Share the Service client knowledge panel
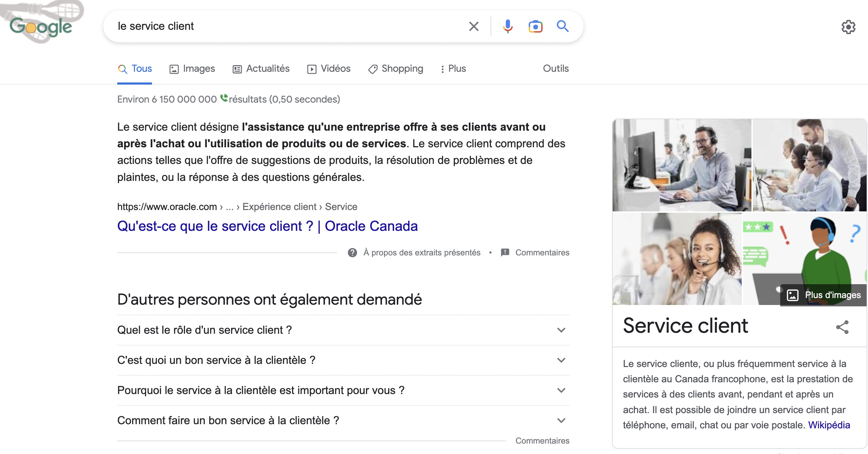Screen dimensions: 868x454 coord(842,327)
